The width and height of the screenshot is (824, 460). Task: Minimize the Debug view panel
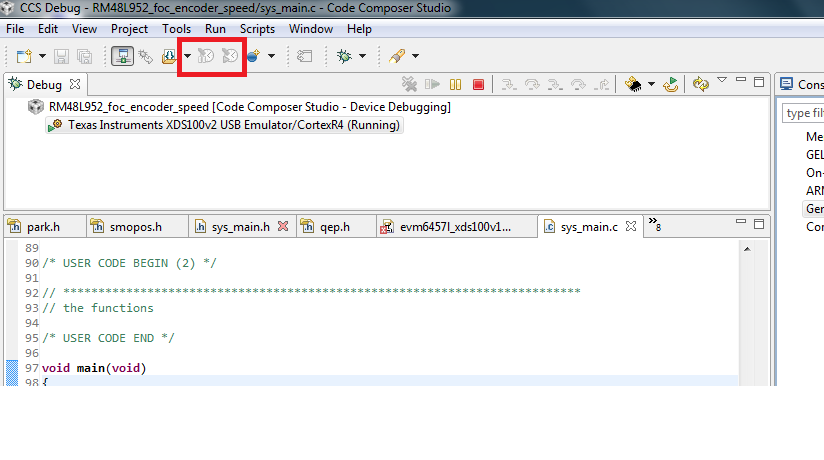tap(741, 80)
